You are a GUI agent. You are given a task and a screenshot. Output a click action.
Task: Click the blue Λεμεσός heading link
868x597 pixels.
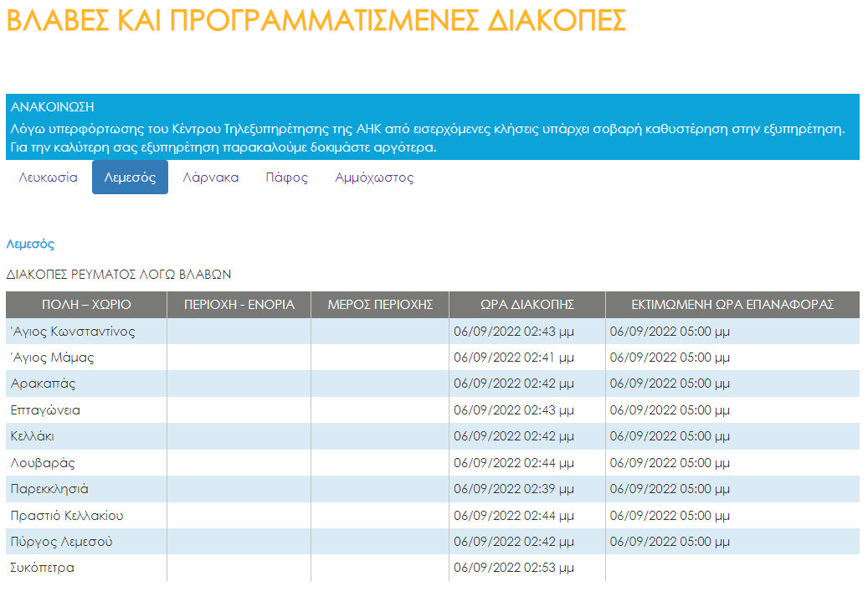pyautogui.click(x=30, y=244)
